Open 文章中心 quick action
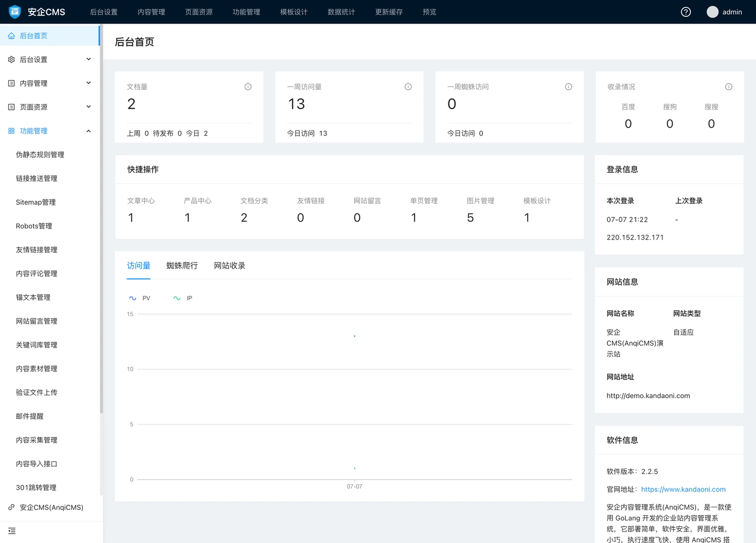 141,201
